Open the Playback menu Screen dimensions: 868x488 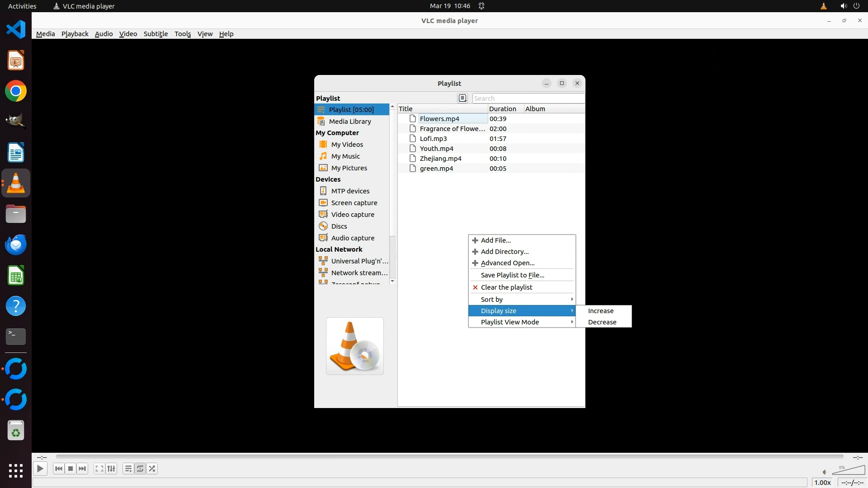(x=75, y=34)
